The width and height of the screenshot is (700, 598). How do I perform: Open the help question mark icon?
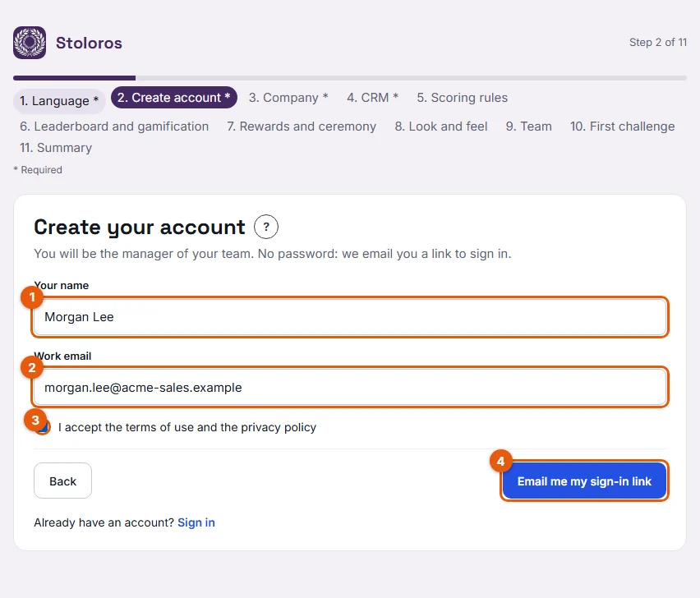[266, 227]
